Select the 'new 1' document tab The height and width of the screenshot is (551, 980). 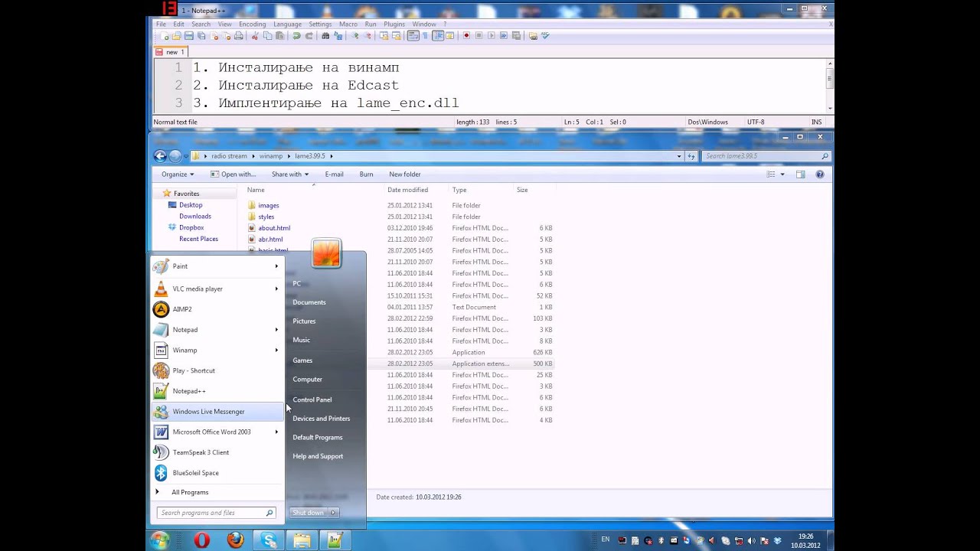click(x=170, y=52)
